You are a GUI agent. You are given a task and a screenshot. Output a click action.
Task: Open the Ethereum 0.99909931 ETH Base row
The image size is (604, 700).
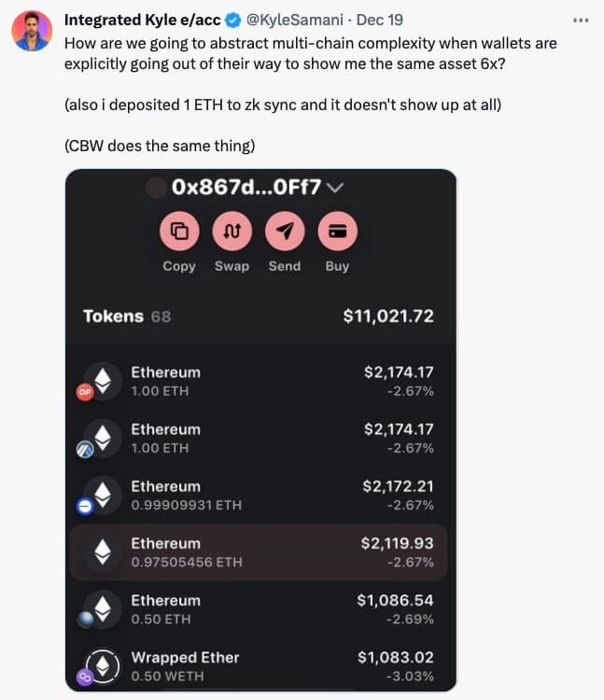point(259,495)
